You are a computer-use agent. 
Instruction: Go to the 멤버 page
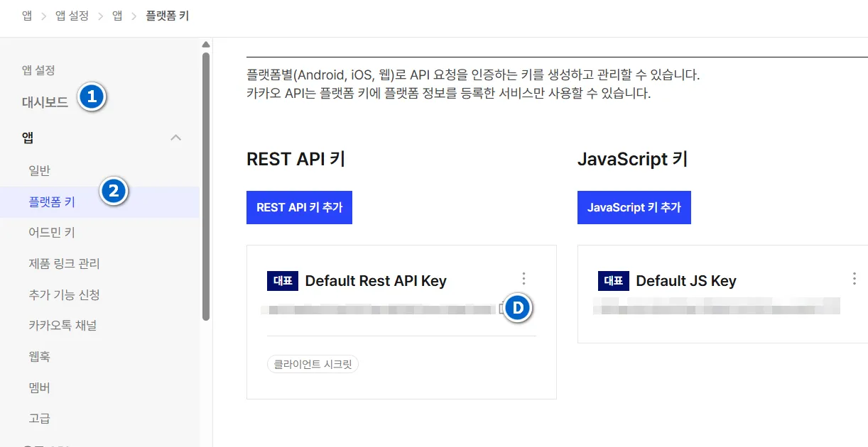point(39,388)
